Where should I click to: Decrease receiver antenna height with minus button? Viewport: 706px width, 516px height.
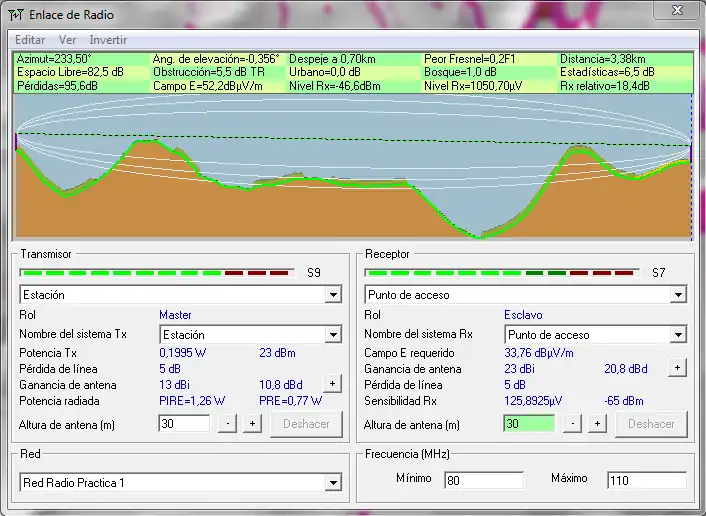(573, 424)
